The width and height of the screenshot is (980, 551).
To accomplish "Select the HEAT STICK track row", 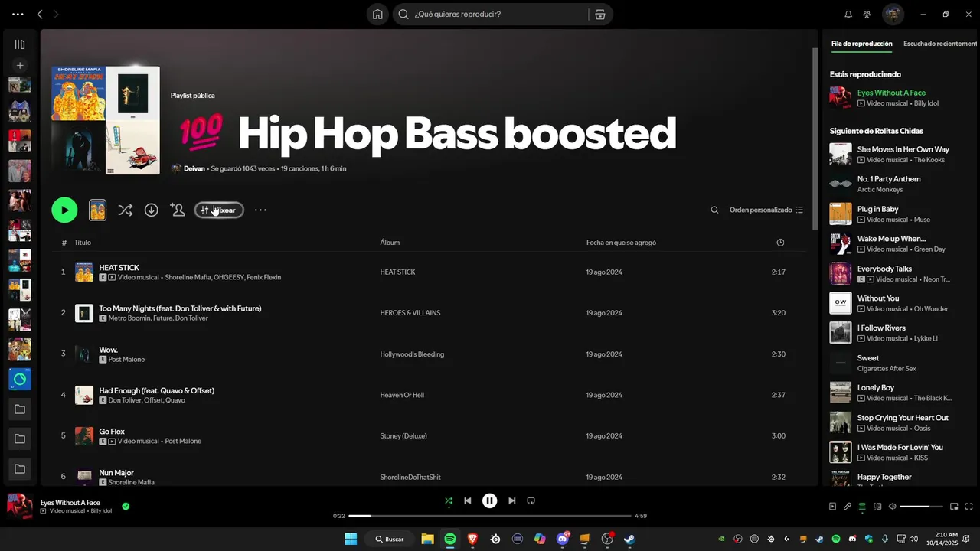I will [430, 272].
